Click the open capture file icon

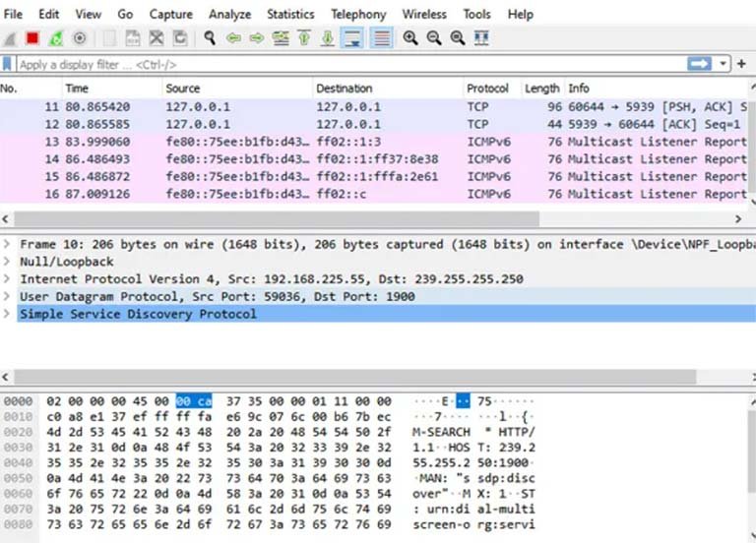click(109, 38)
